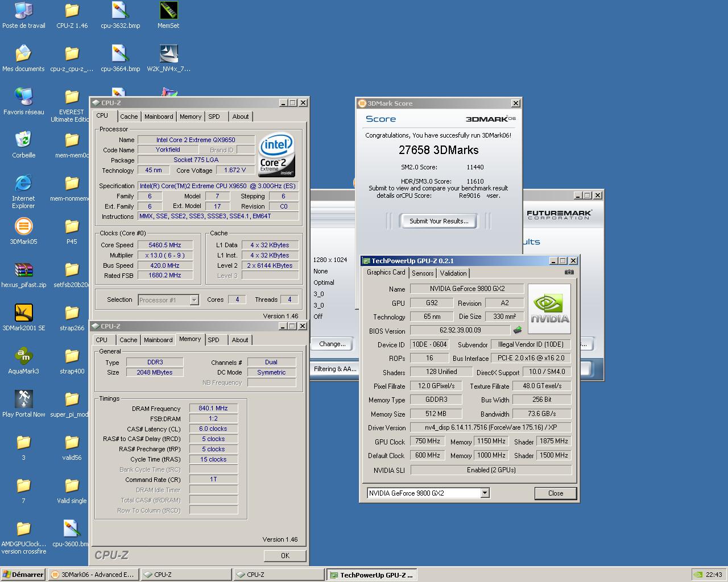Click the DRAM Frequency 840.1 MHz field
The image size is (728, 582).
point(213,408)
